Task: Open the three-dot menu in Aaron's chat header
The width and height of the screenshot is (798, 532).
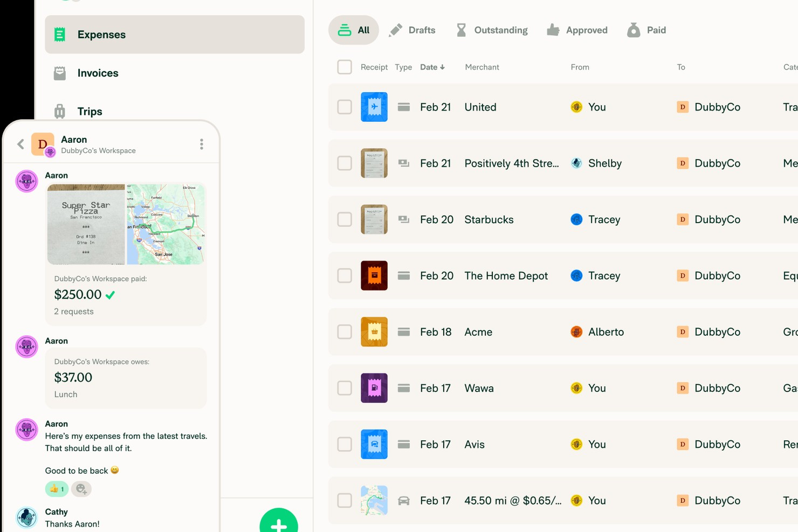Action: [x=202, y=144]
